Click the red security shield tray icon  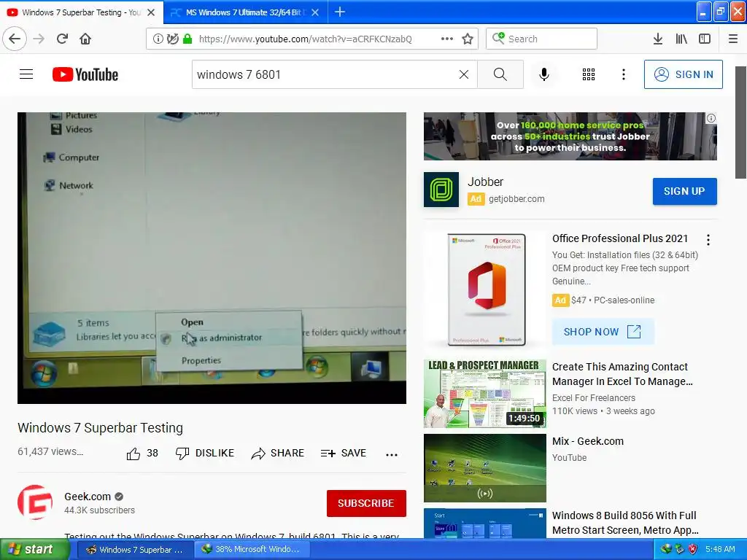pyautogui.click(x=693, y=550)
